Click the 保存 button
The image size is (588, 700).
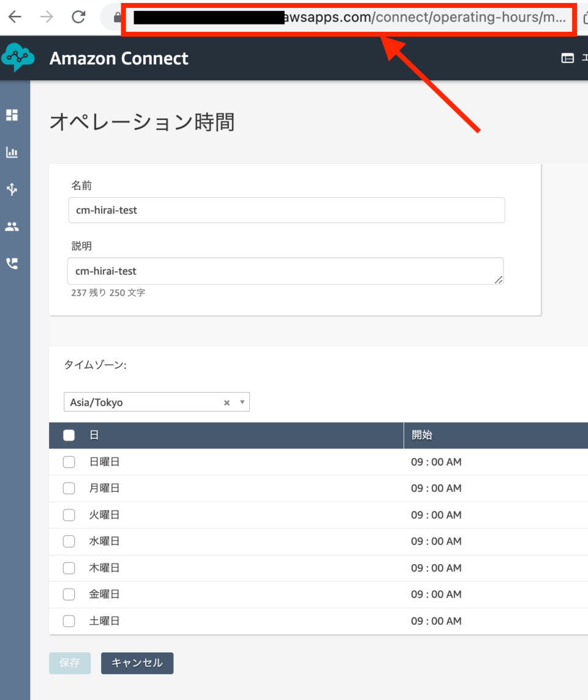coord(69,663)
